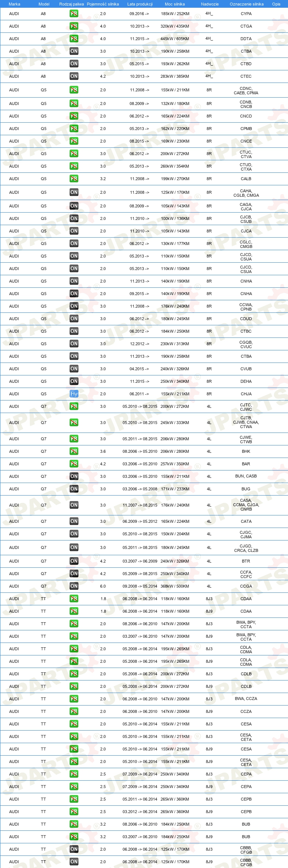Click the ON diesel icon in A8 CTEC row

pos(74,76)
